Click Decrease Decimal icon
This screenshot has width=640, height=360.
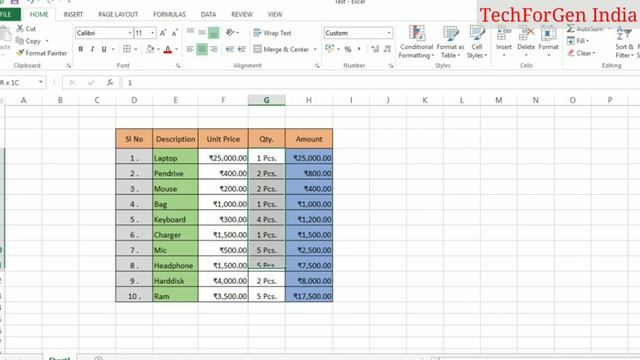[387, 49]
